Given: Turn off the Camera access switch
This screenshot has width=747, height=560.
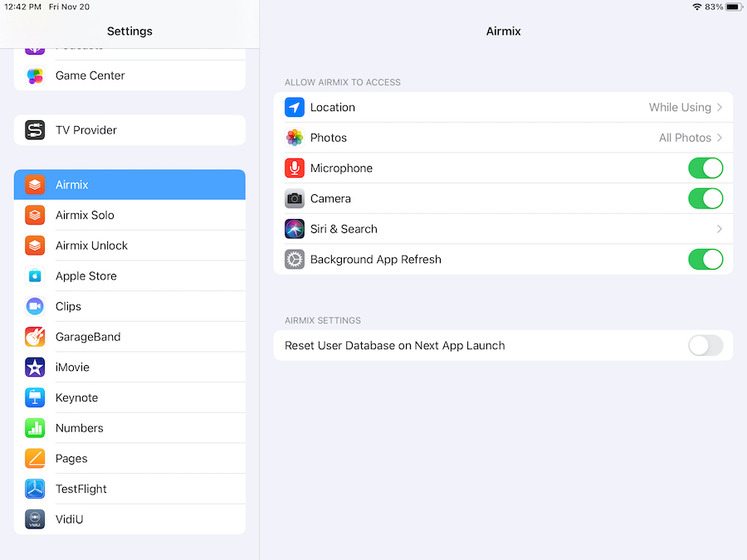Looking at the screenshot, I should [705, 199].
